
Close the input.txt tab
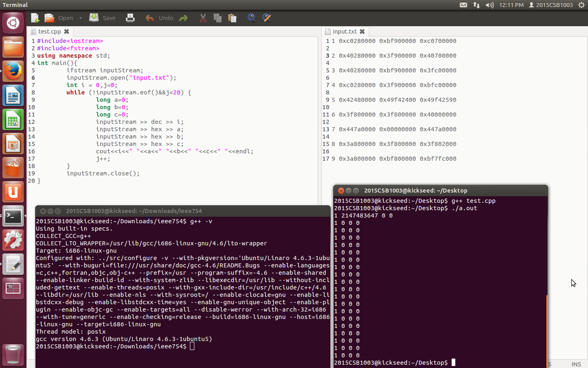click(x=362, y=31)
